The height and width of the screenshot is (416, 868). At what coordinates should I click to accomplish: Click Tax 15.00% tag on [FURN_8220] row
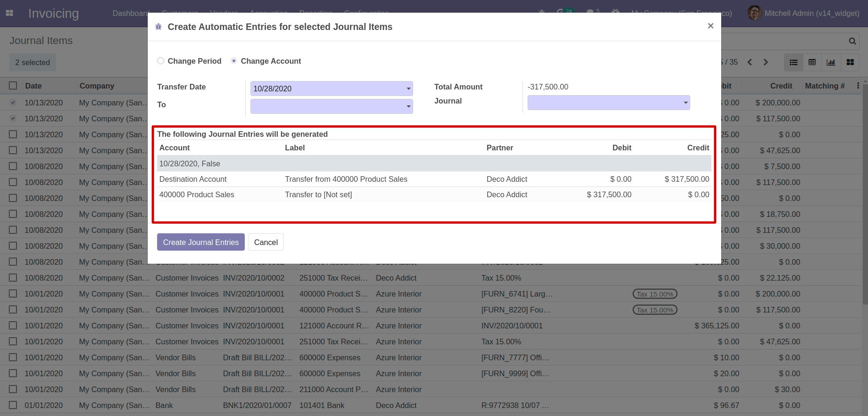655,310
